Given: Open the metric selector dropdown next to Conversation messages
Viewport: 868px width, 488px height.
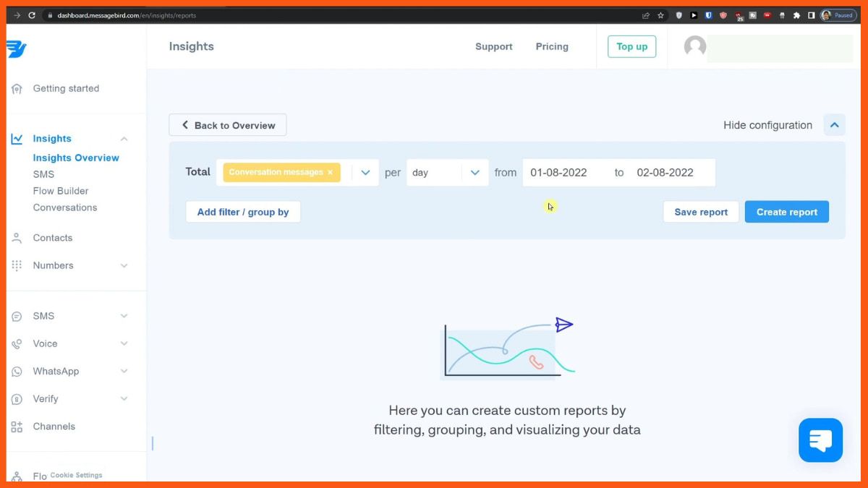Looking at the screenshot, I should tap(365, 172).
